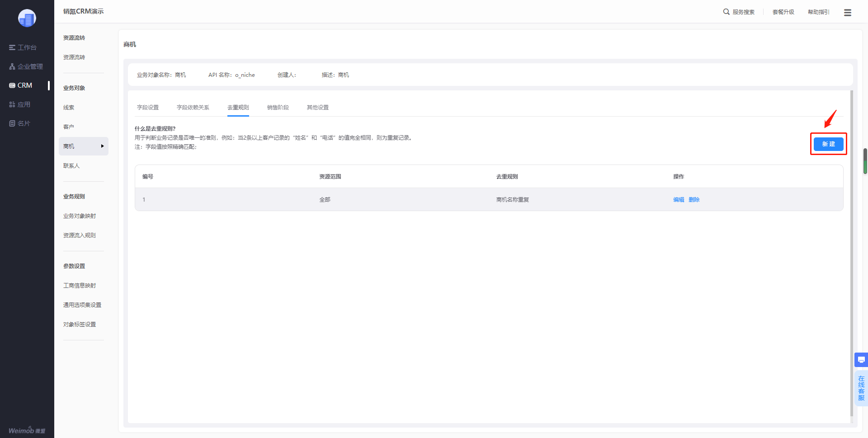The image size is (868, 438).
Task: Open 应用 in the left sidebar
Action: [x=19, y=104]
